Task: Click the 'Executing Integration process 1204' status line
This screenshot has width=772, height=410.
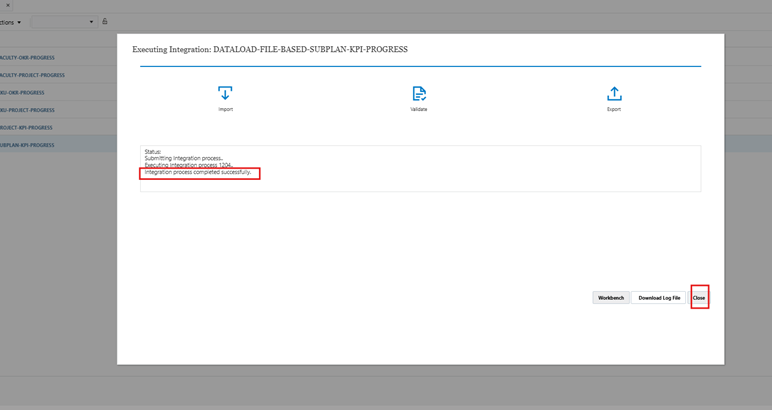Action: (189, 165)
